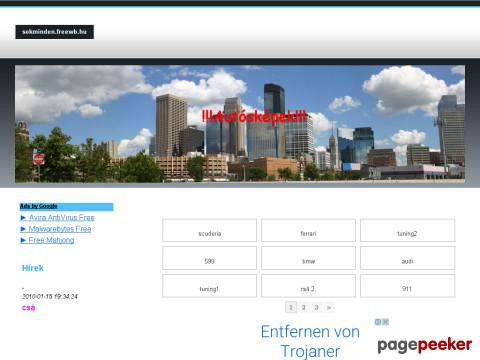Open the ferrari gallery
The width and height of the screenshot is (480, 360).
[x=308, y=230]
